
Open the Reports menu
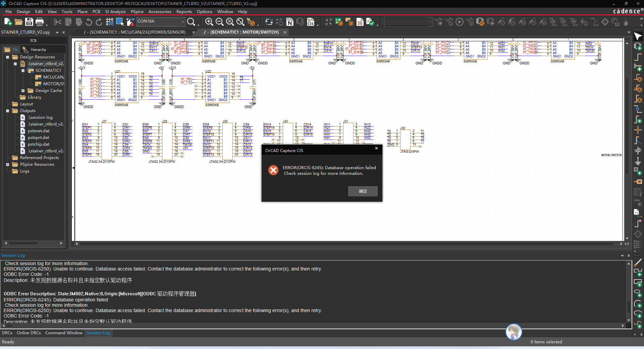[x=184, y=11]
